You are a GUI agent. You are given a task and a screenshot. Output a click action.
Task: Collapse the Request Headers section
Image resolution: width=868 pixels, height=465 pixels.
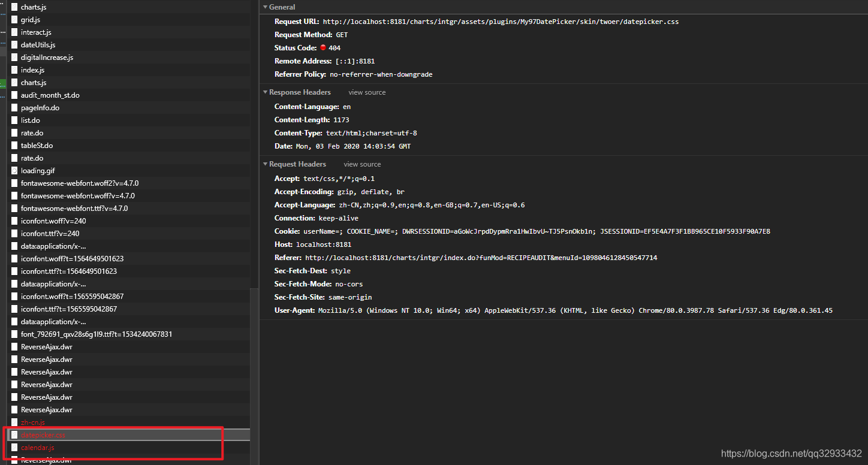tap(265, 164)
